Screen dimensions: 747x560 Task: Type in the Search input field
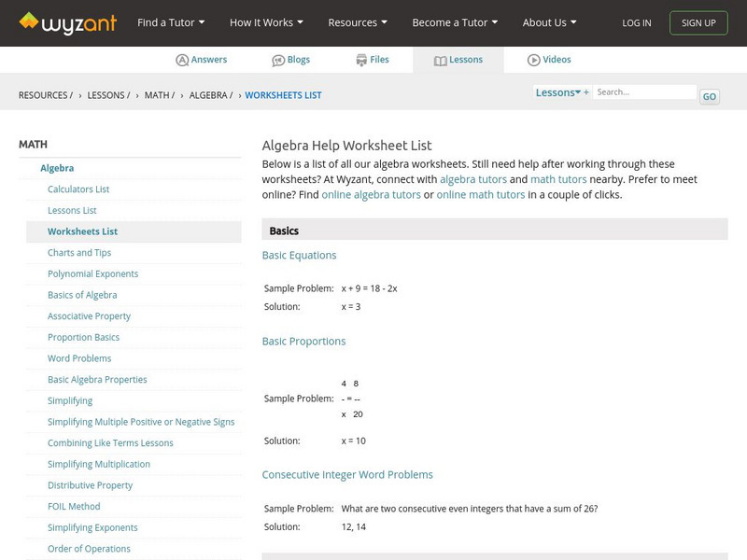pos(644,92)
